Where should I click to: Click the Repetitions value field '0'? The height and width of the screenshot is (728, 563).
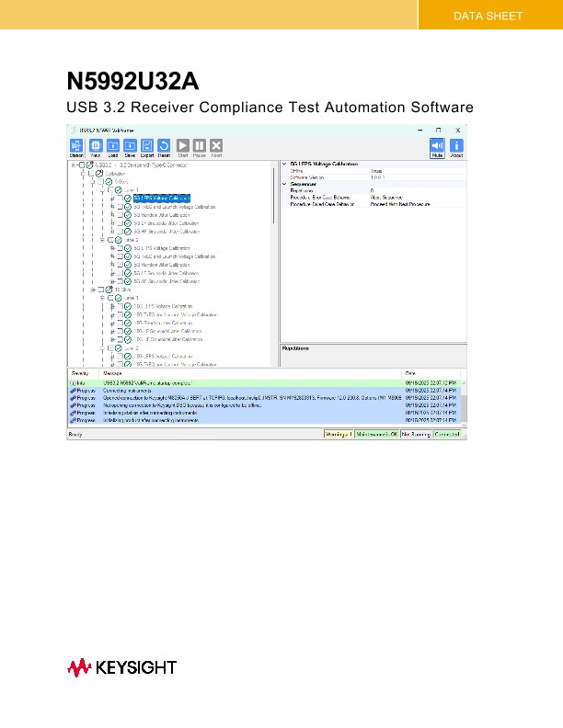(x=418, y=190)
